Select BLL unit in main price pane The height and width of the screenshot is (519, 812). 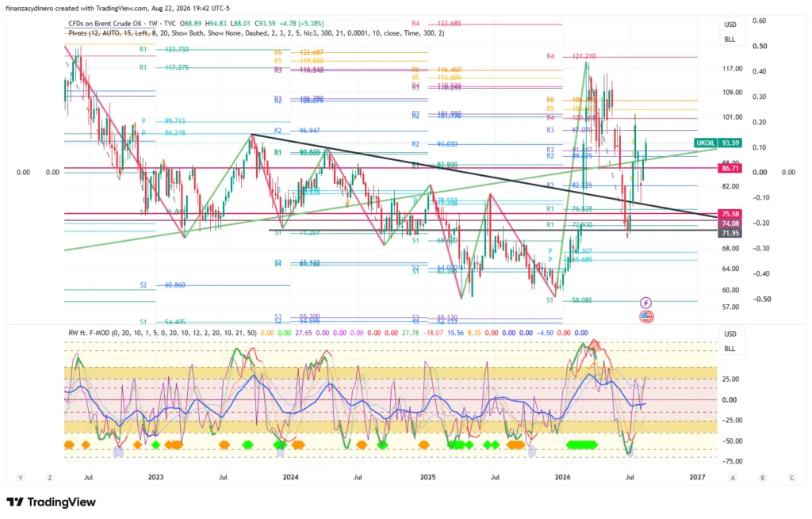[x=730, y=40]
